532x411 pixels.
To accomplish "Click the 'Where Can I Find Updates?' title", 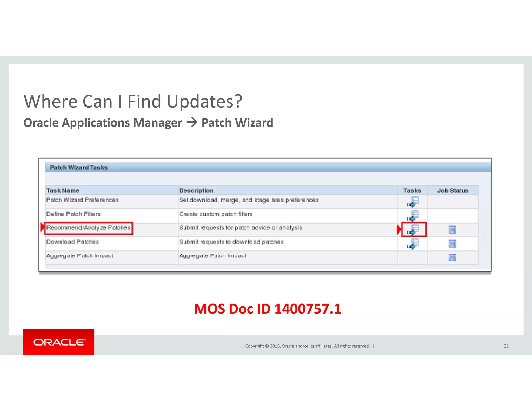I will coord(133,101).
